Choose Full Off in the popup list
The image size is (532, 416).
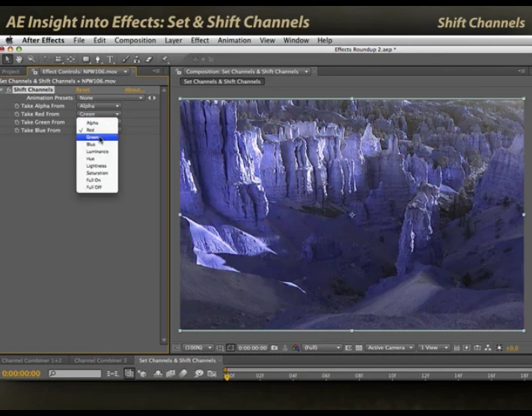tap(97, 187)
